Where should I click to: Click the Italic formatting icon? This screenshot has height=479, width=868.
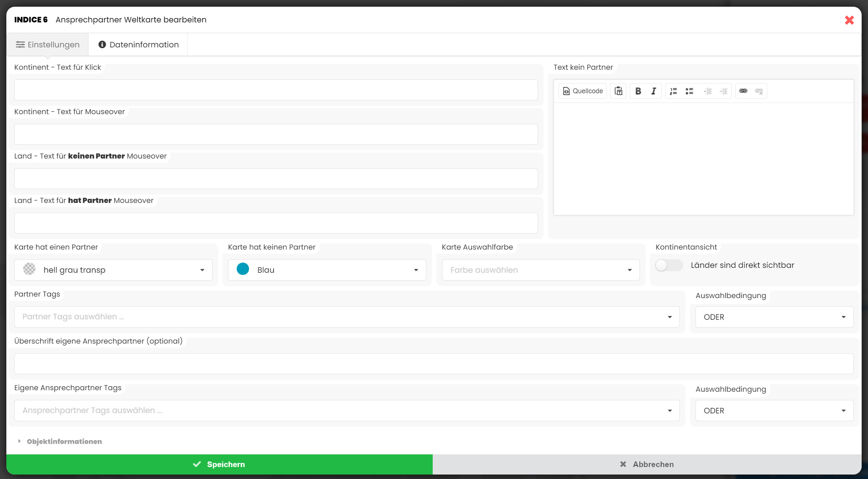point(653,91)
